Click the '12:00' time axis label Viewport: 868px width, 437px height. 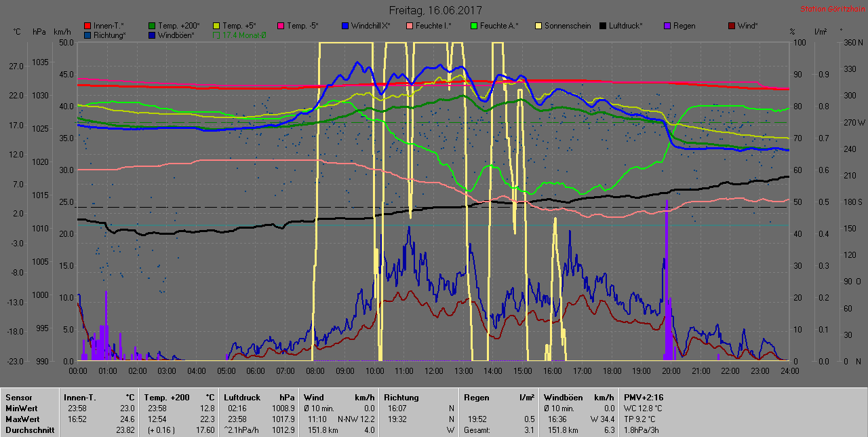[433, 371]
